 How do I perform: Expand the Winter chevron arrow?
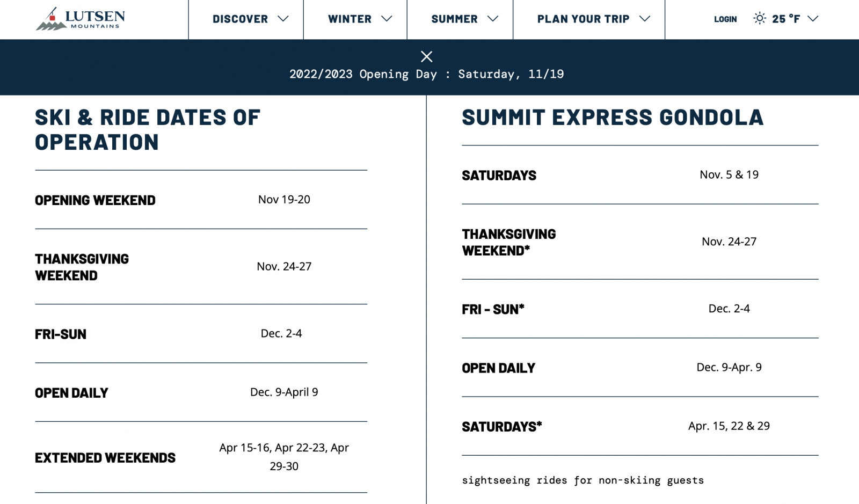pyautogui.click(x=387, y=19)
